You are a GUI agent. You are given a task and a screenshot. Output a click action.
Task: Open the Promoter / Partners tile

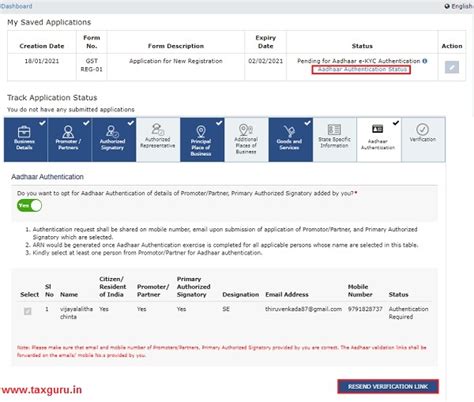click(70, 140)
